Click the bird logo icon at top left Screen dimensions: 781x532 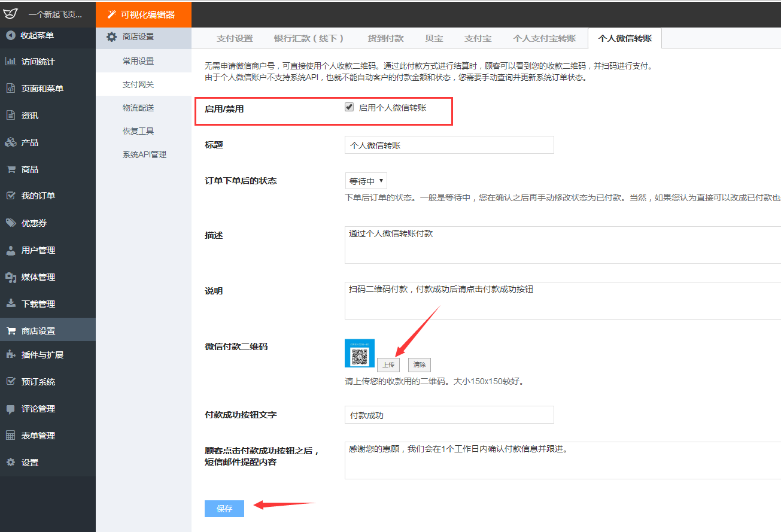(11, 14)
